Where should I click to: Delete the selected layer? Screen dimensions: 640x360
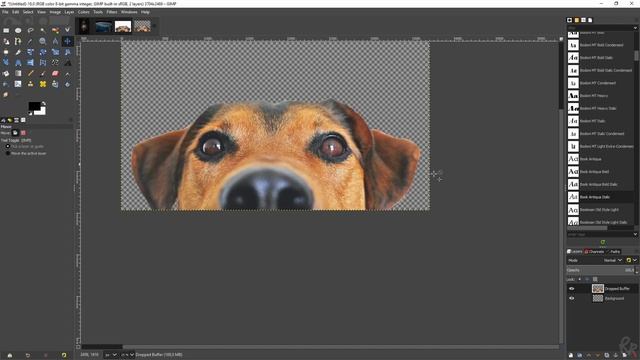pos(634,356)
